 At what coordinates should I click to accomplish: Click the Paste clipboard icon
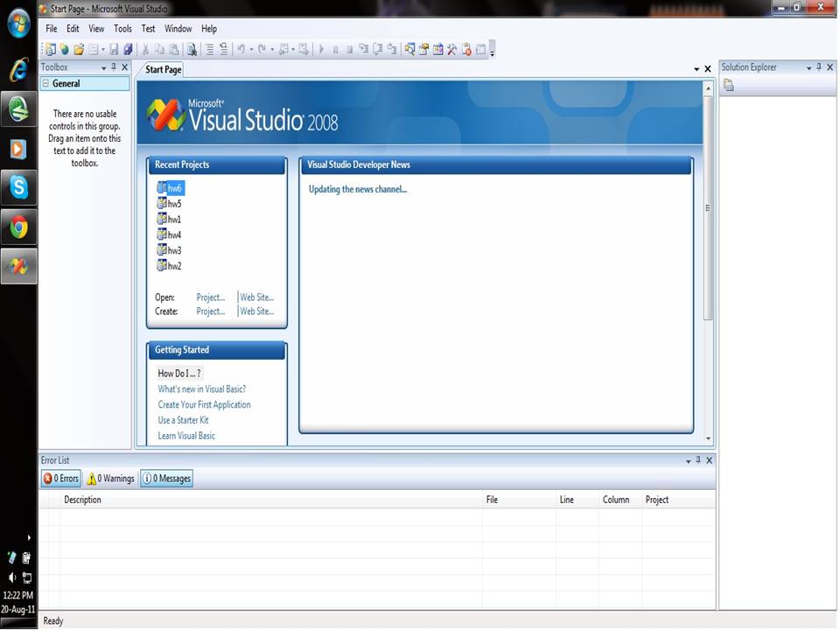[x=174, y=49]
